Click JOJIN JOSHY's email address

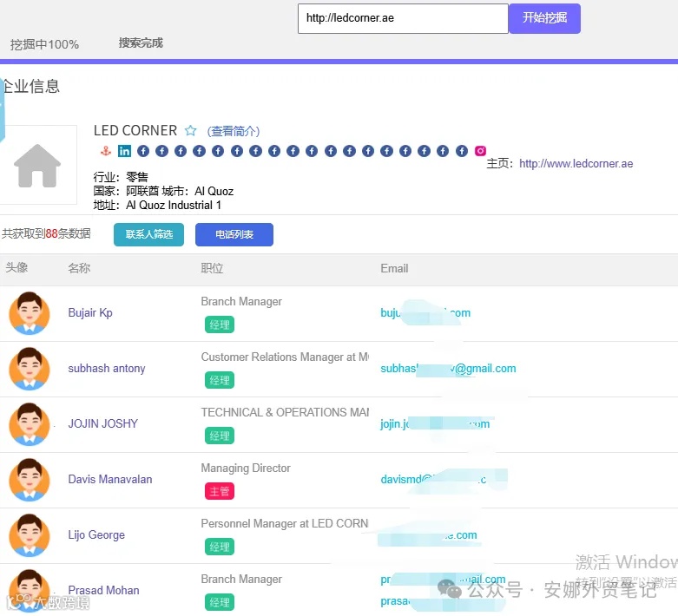[x=435, y=423]
